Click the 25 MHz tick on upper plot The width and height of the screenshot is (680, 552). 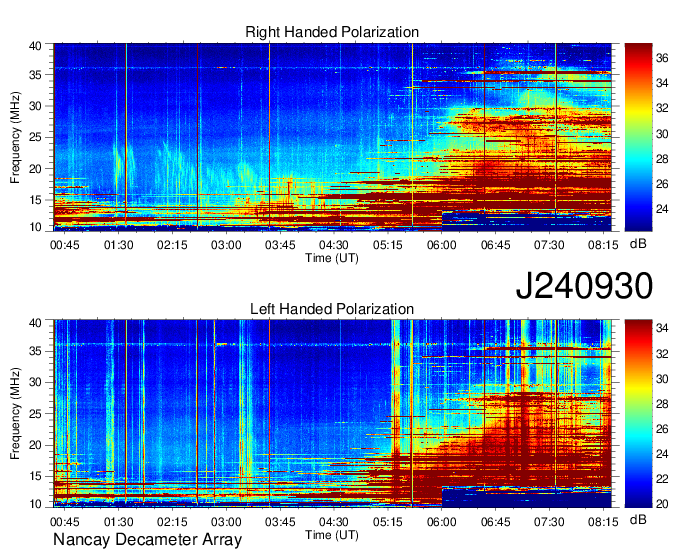[x=35, y=137]
